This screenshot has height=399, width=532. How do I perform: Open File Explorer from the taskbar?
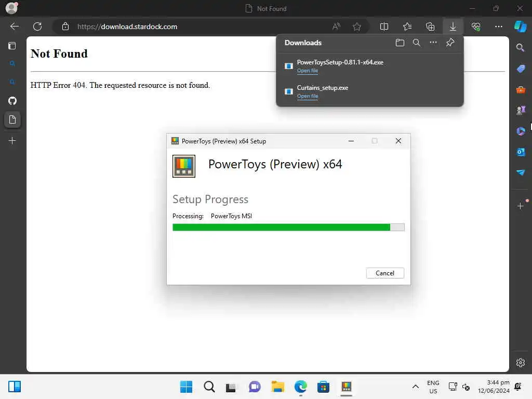tap(277, 387)
